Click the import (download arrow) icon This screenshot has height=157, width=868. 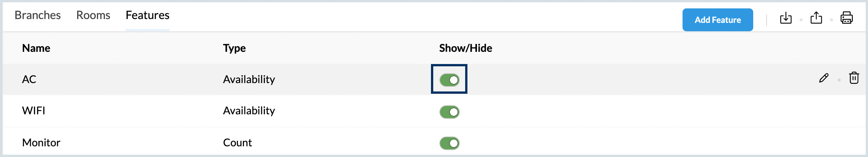click(x=786, y=18)
